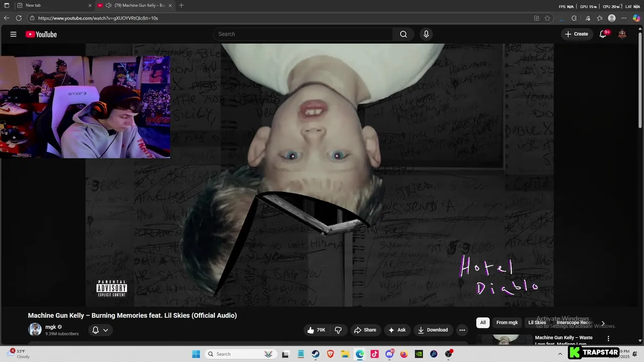Select the From mgk filter chip
This screenshot has height=362, width=644.
pyautogui.click(x=507, y=323)
